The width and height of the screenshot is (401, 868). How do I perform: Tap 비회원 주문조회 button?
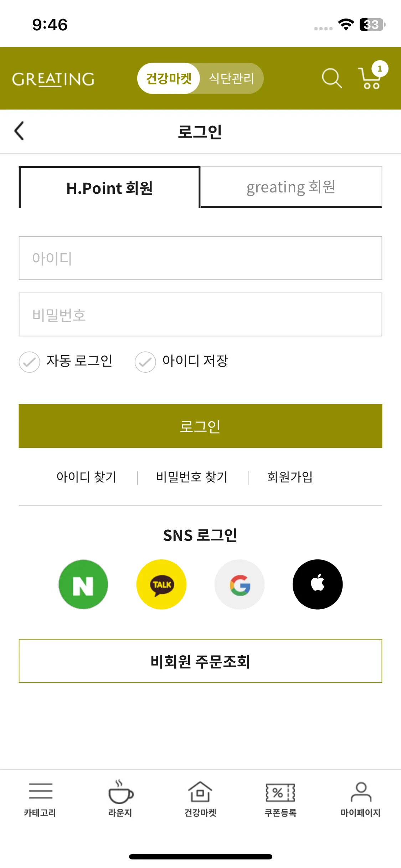[x=200, y=661]
